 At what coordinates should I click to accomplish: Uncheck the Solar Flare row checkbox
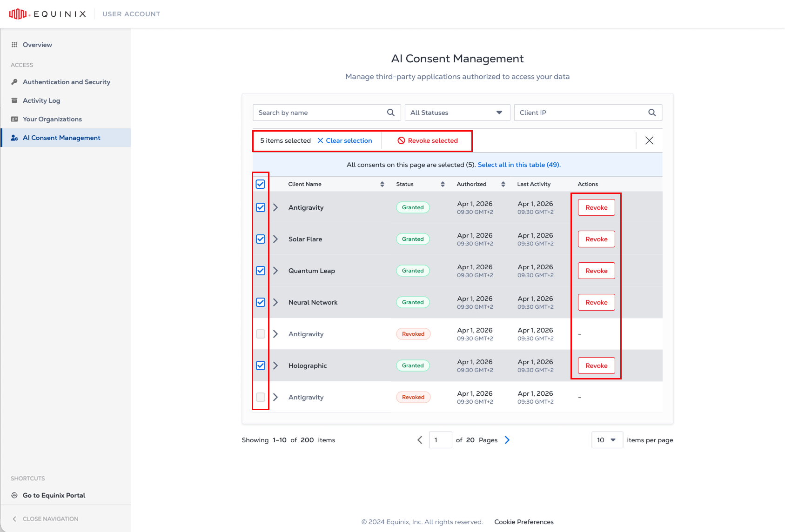pyautogui.click(x=261, y=239)
